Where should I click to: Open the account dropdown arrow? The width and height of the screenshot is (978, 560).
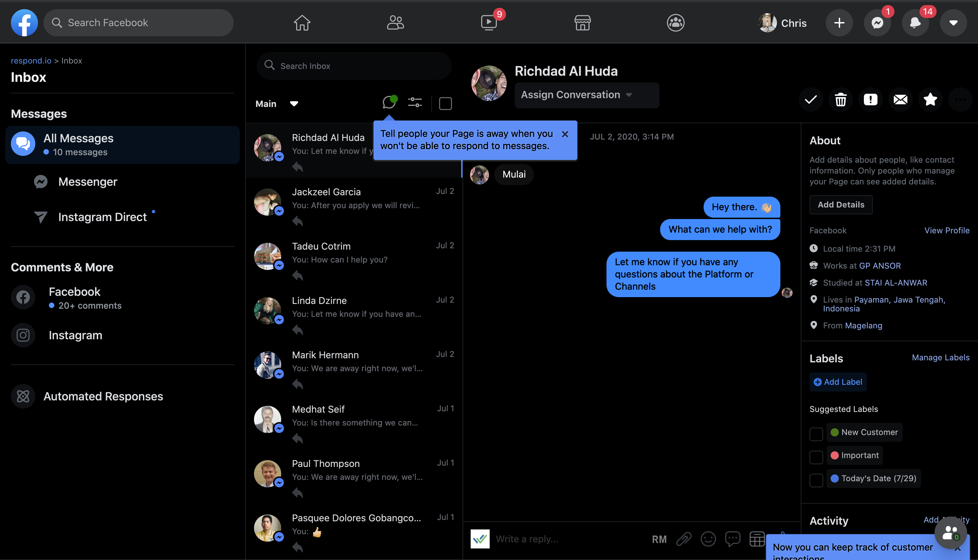[x=953, y=23]
